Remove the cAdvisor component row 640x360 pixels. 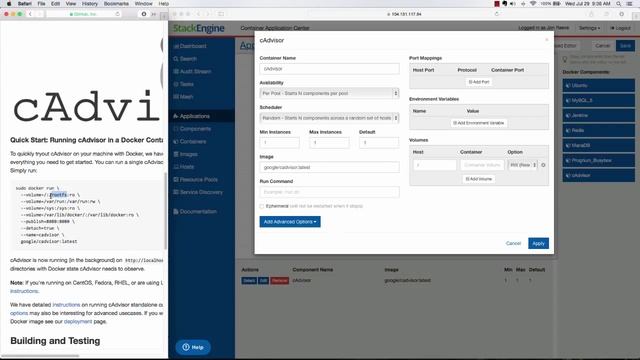pos(280,281)
